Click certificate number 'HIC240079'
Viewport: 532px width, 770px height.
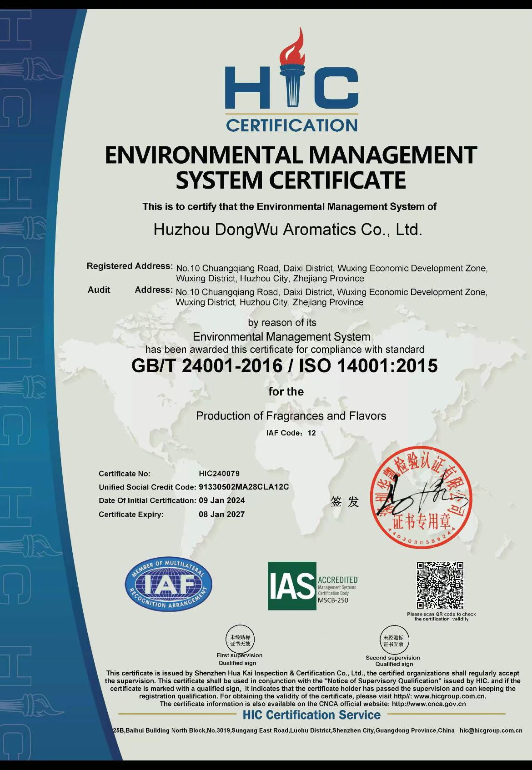219,473
